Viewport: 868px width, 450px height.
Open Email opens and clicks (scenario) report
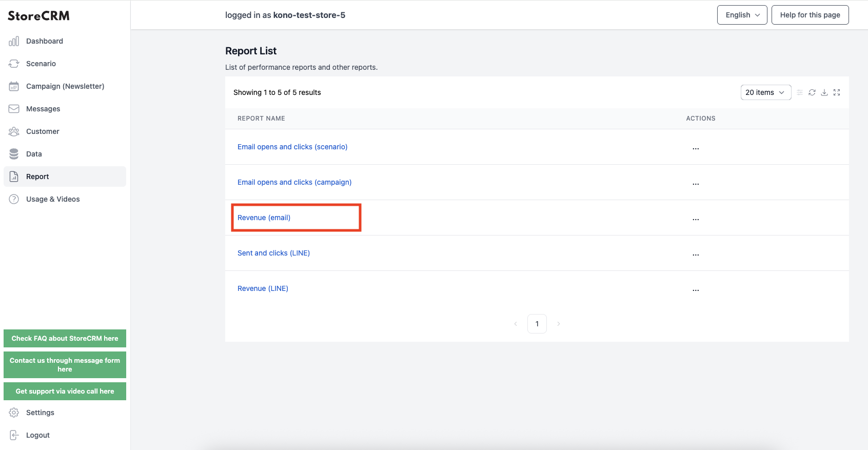pyautogui.click(x=292, y=147)
